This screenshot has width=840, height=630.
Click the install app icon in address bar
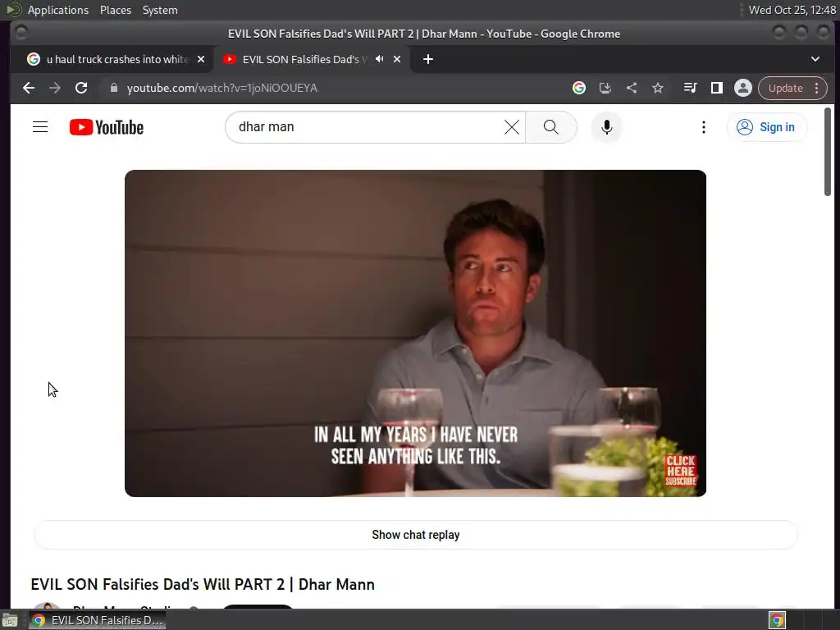click(x=605, y=88)
